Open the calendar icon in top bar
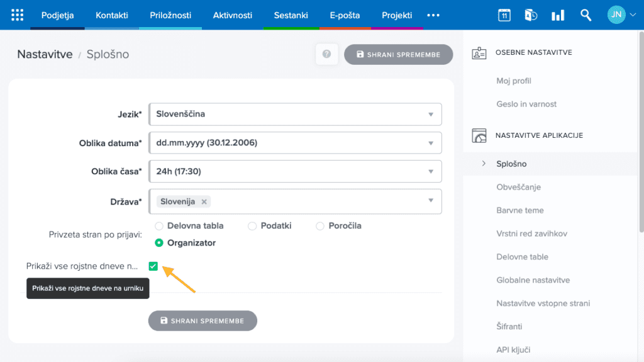Image resolution: width=644 pixels, height=362 pixels. coord(504,15)
